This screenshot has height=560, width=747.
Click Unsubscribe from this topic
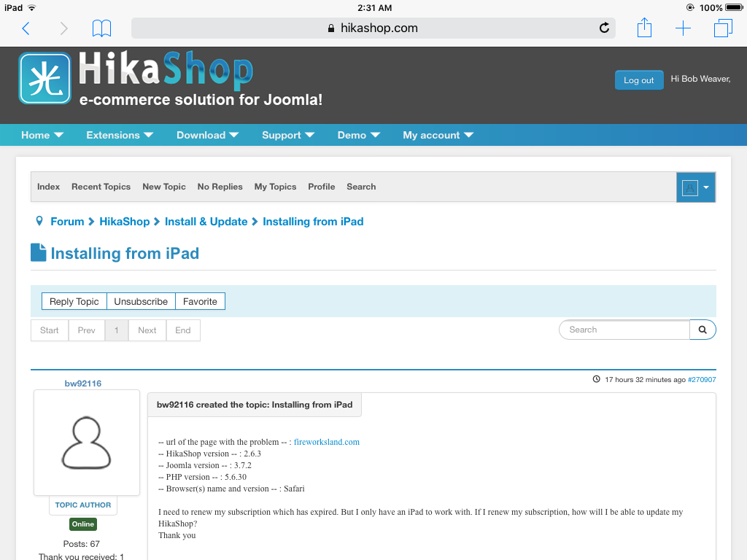[x=141, y=301]
